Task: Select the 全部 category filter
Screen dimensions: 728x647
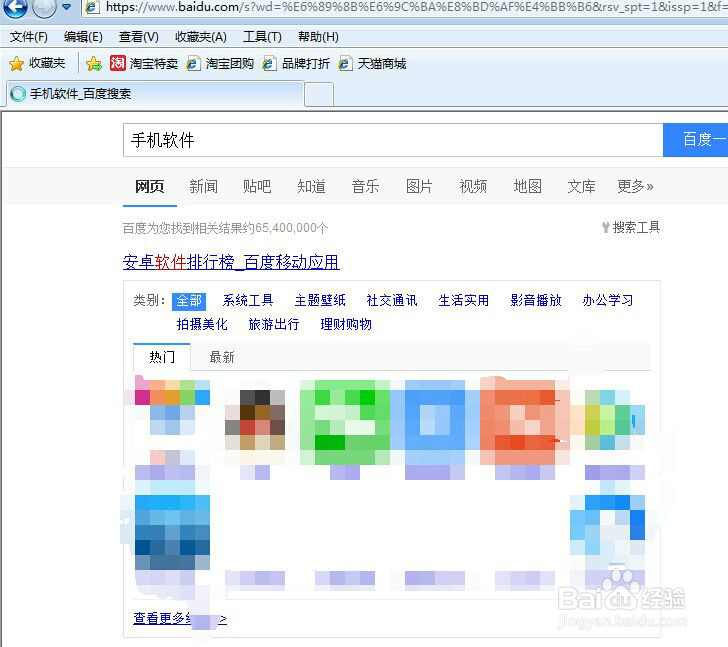Action: coord(189,301)
